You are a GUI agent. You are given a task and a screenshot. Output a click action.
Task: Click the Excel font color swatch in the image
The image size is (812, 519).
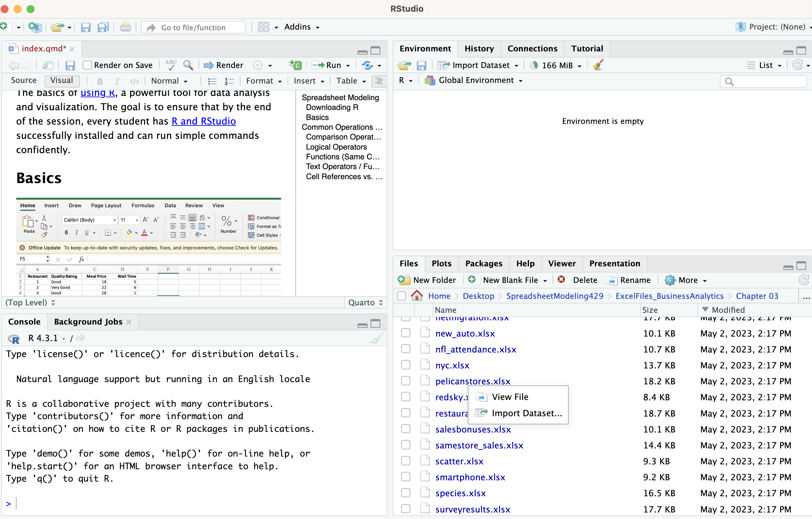[x=144, y=233]
